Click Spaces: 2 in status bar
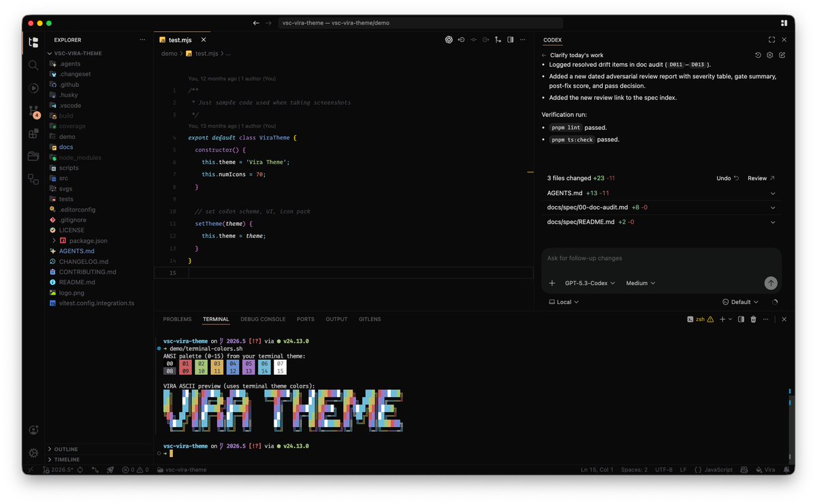The image size is (817, 504). (x=635, y=470)
